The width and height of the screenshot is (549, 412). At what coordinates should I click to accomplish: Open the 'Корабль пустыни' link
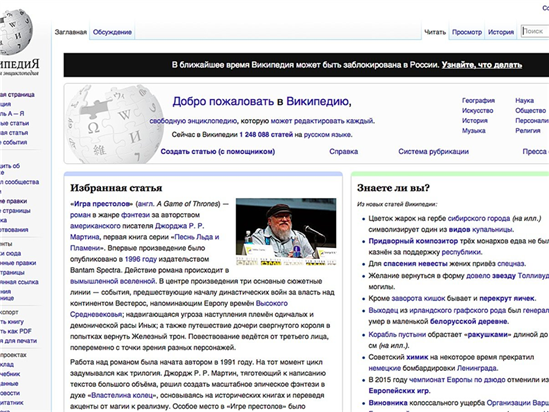[x=397, y=335]
